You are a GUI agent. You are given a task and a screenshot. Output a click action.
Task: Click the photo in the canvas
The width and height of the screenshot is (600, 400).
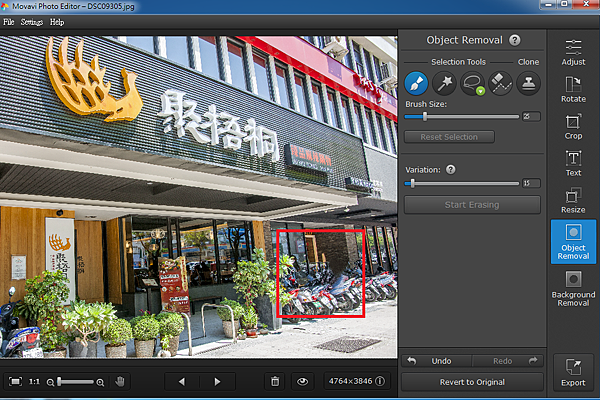tap(198, 197)
